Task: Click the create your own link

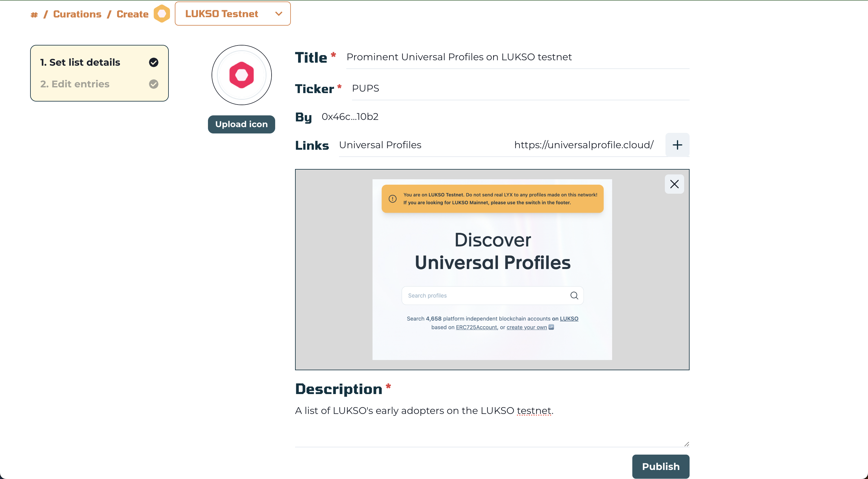Action: point(527,327)
